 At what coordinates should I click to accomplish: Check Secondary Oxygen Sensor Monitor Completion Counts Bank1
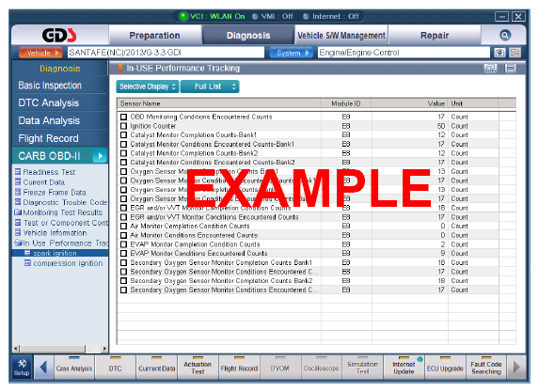tap(123, 262)
